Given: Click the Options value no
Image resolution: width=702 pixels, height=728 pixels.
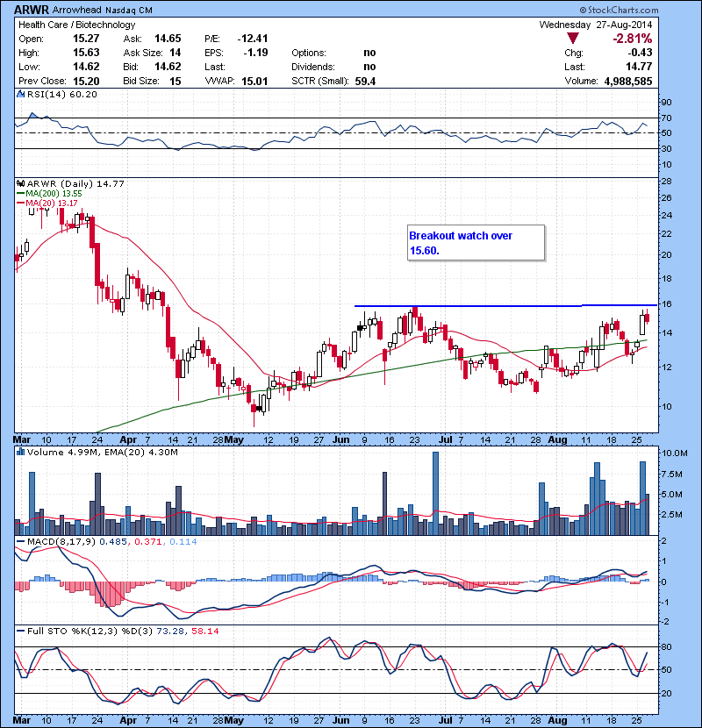Looking at the screenshot, I should coord(369,53).
